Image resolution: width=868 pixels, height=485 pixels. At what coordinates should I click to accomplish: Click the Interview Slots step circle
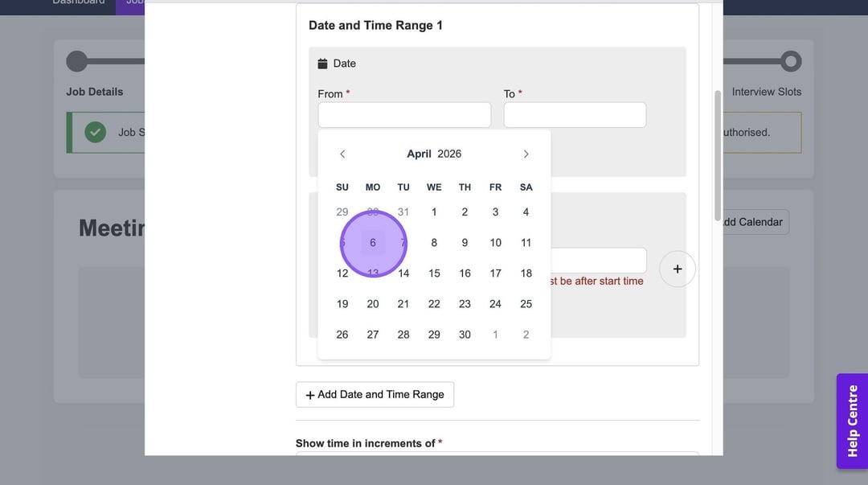coord(791,61)
